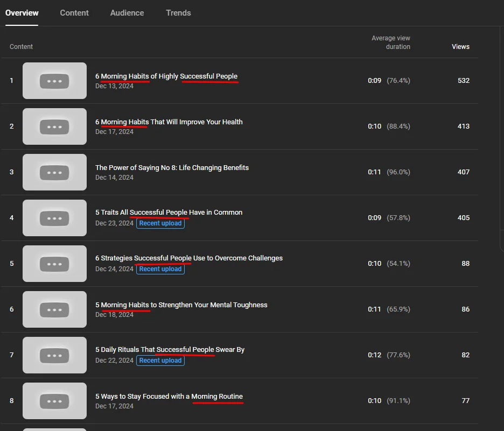504x431 pixels.
Task: Open thumbnail of 5 Daily Rituals video
Action: point(54,355)
